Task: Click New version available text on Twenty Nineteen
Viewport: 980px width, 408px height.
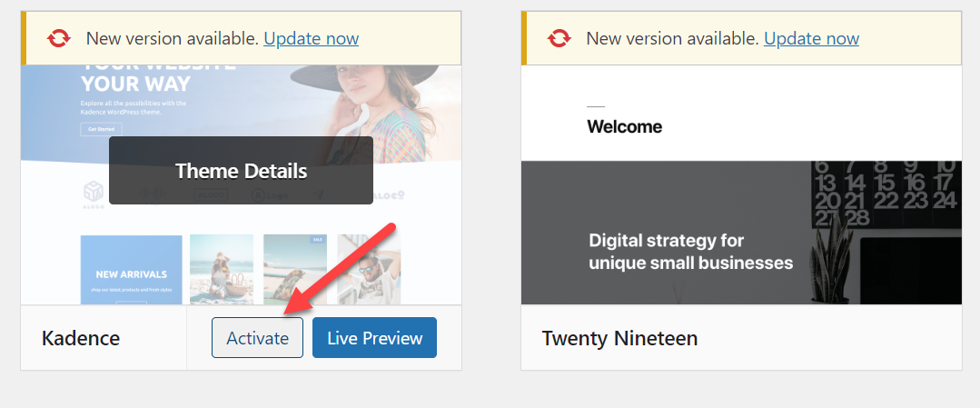Action: pos(672,39)
